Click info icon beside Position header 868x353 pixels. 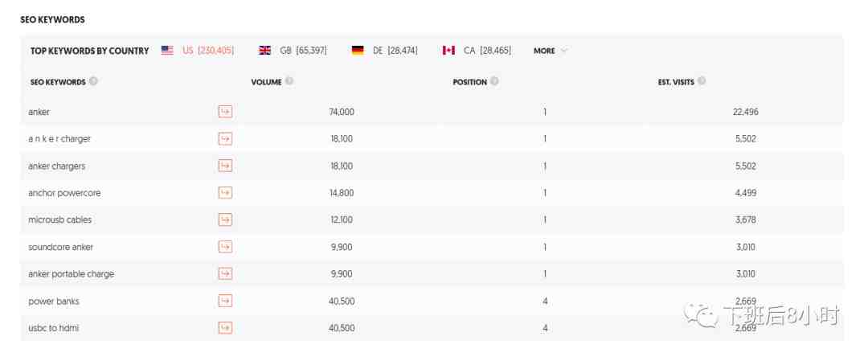click(494, 81)
